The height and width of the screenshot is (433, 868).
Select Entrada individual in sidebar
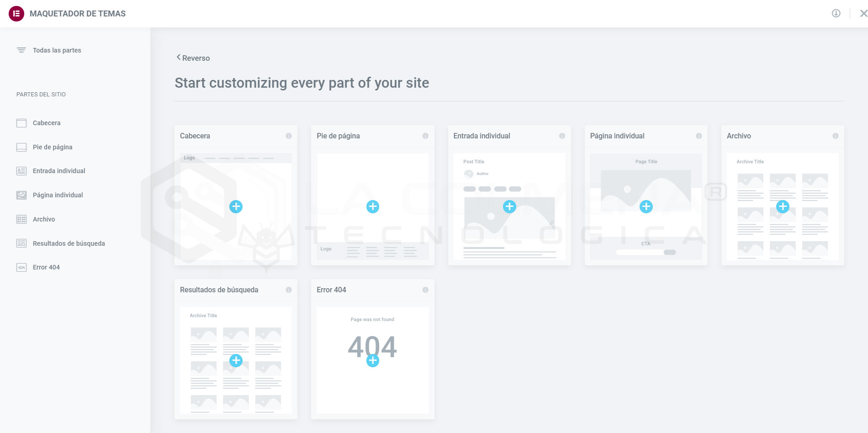pos(58,171)
